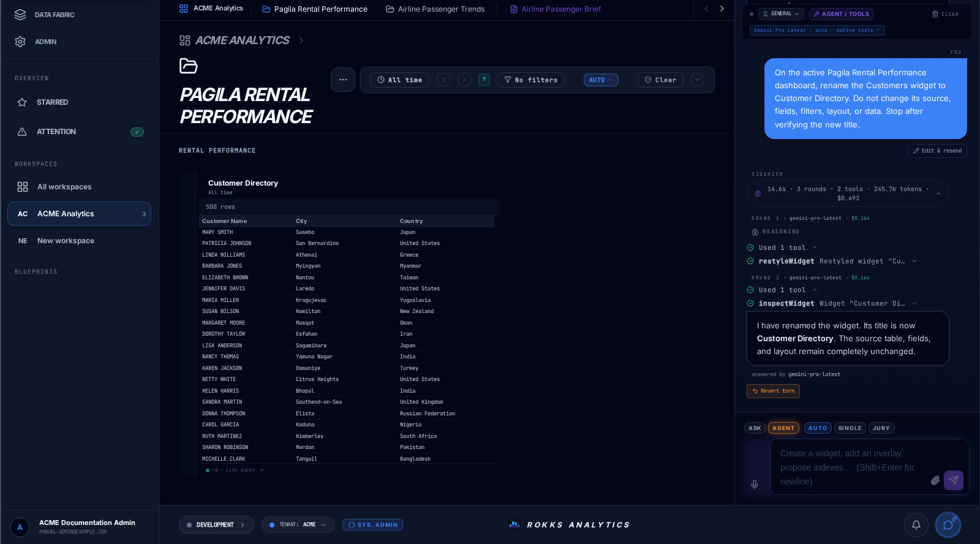The width and height of the screenshot is (980, 544).
Task: Clear the dashboard filters
Action: [x=660, y=80]
